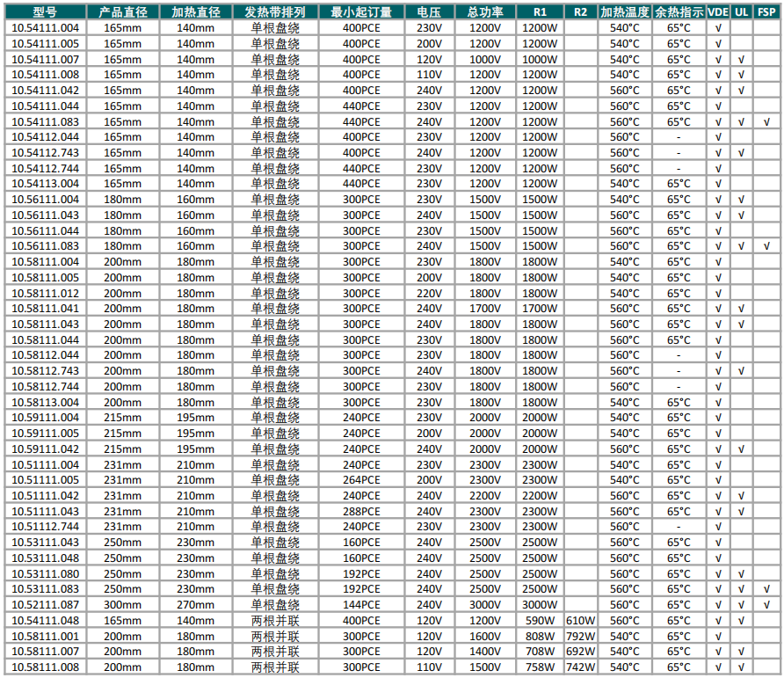Select model cell 10.54111.048
The height and width of the screenshot is (678, 784).
pyautogui.click(x=46, y=620)
